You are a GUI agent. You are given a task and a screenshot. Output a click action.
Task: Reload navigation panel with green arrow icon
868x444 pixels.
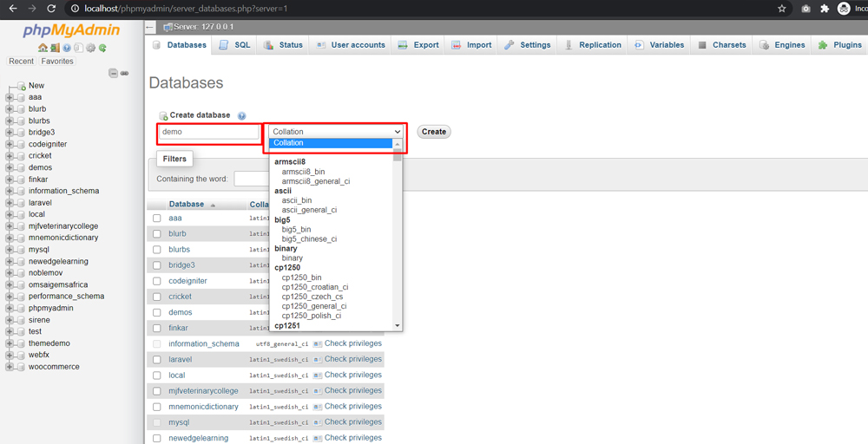(x=102, y=48)
